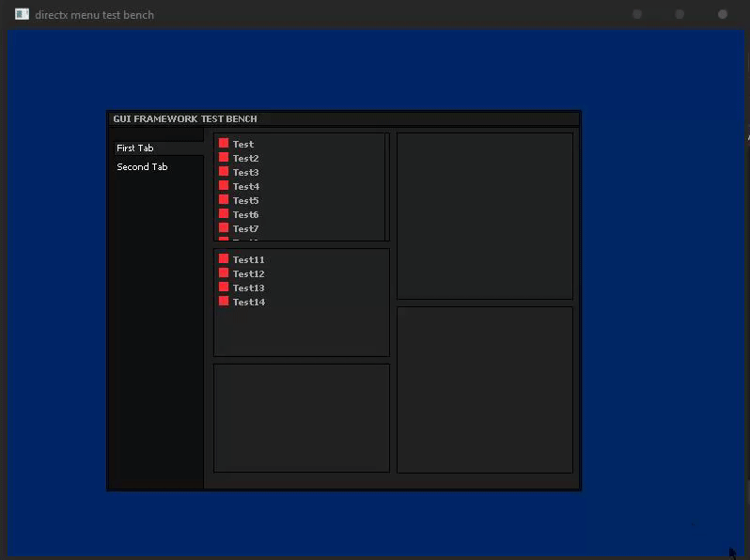Click the Test14 label text
Image resolution: width=750 pixels, height=560 pixels.
tap(249, 303)
